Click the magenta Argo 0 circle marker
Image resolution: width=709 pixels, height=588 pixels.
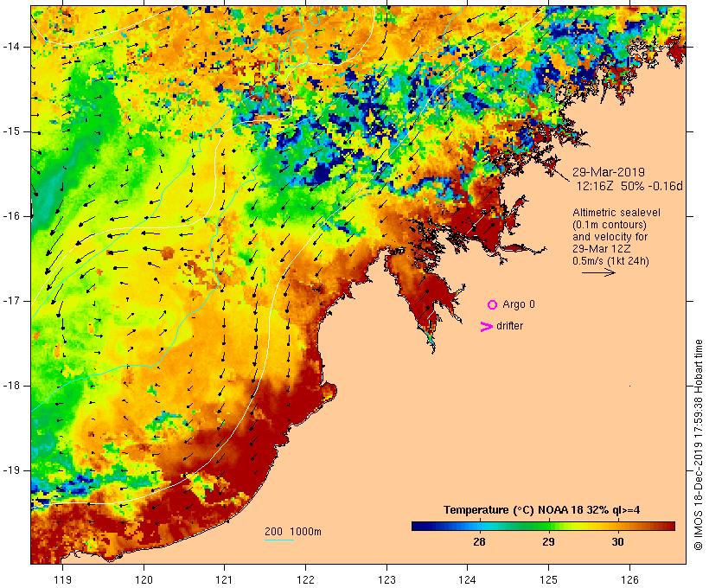point(493,305)
